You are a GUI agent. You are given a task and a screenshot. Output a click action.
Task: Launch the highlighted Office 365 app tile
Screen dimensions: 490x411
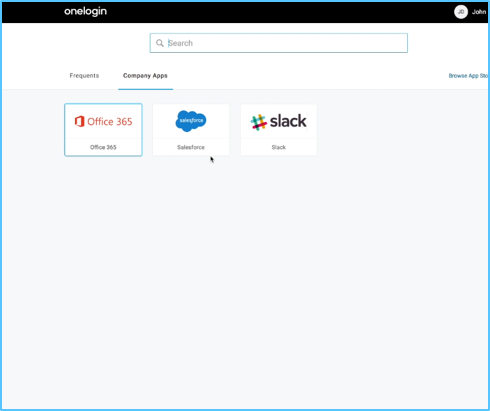[103, 130]
